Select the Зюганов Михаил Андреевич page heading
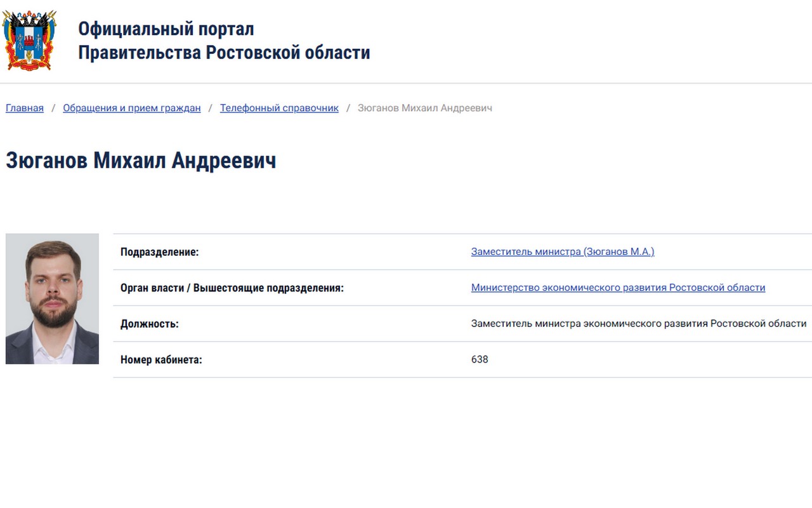 [x=141, y=160]
